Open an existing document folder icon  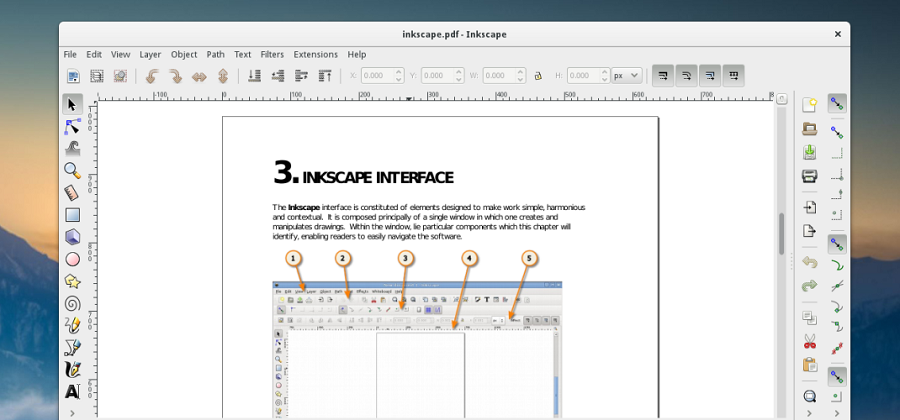pyautogui.click(x=809, y=129)
